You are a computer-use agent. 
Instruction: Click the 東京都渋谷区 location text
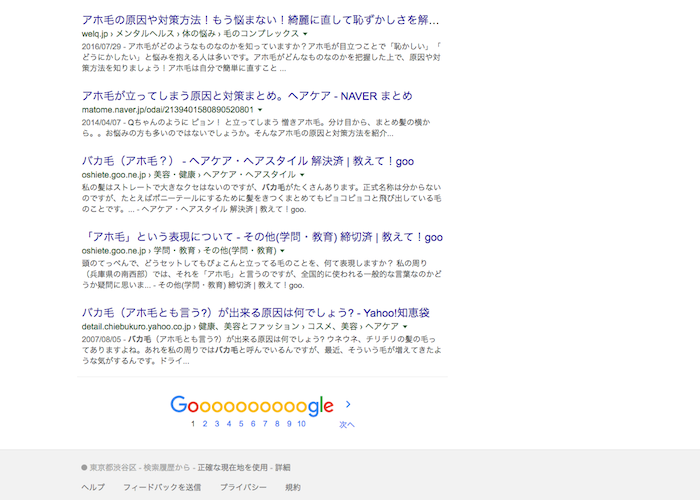113,467
